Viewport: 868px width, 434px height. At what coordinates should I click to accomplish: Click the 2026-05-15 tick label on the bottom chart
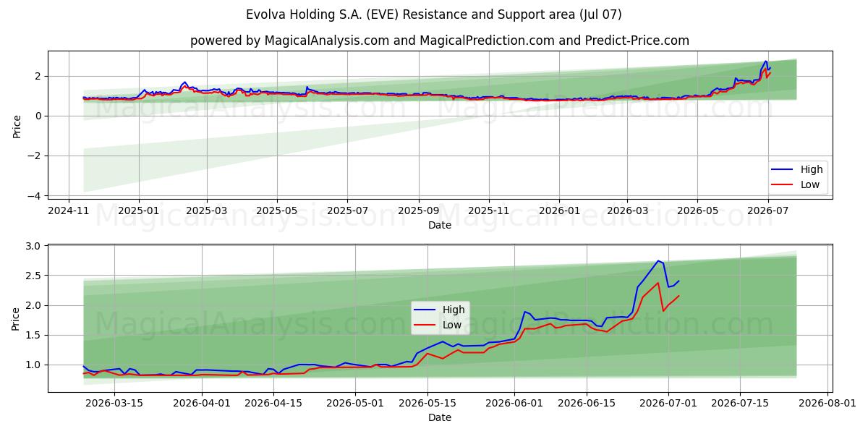tap(427, 404)
